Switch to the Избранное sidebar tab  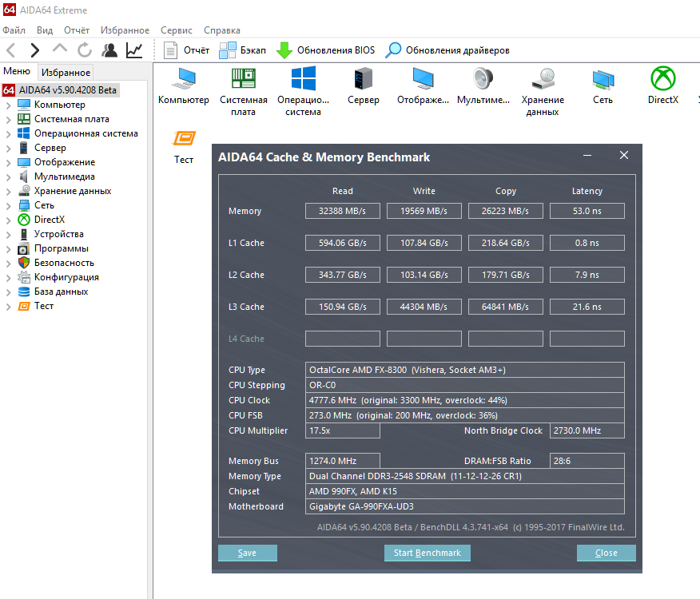[x=66, y=73]
